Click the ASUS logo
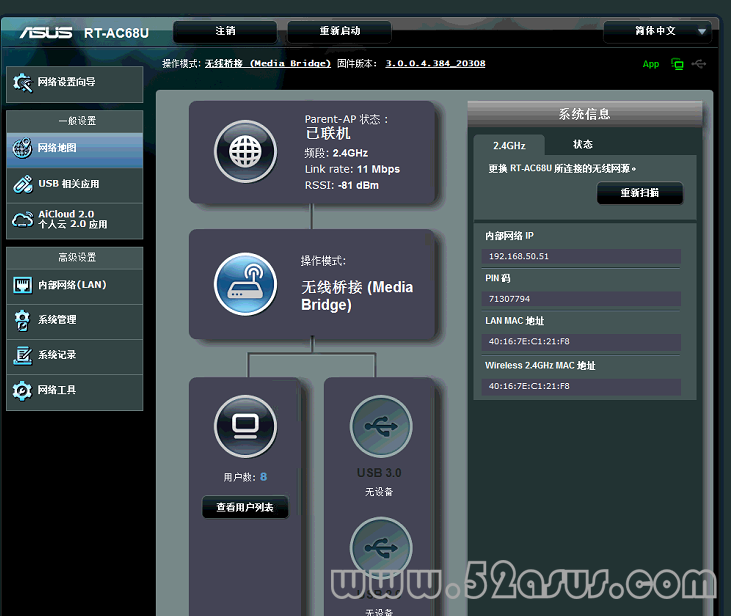The height and width of the screenshot is (616, 731). point(46,33)
